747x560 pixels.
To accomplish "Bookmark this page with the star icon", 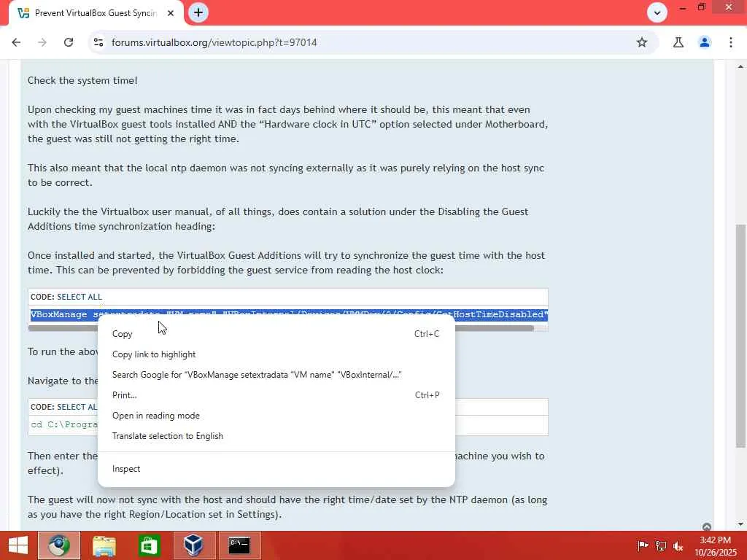I will click(642, 42).
